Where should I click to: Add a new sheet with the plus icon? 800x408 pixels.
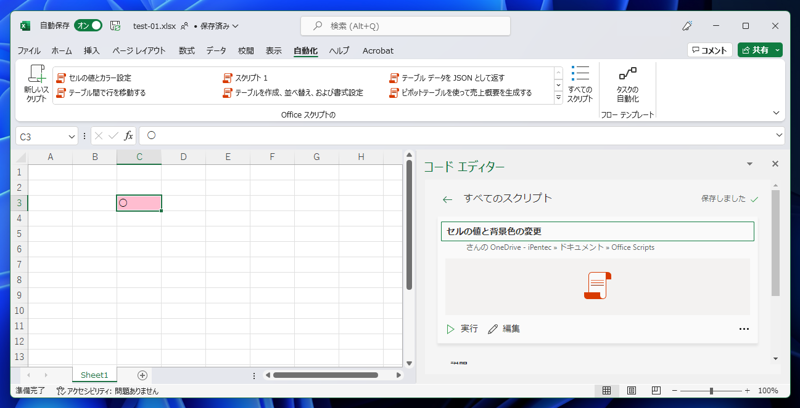142,375
